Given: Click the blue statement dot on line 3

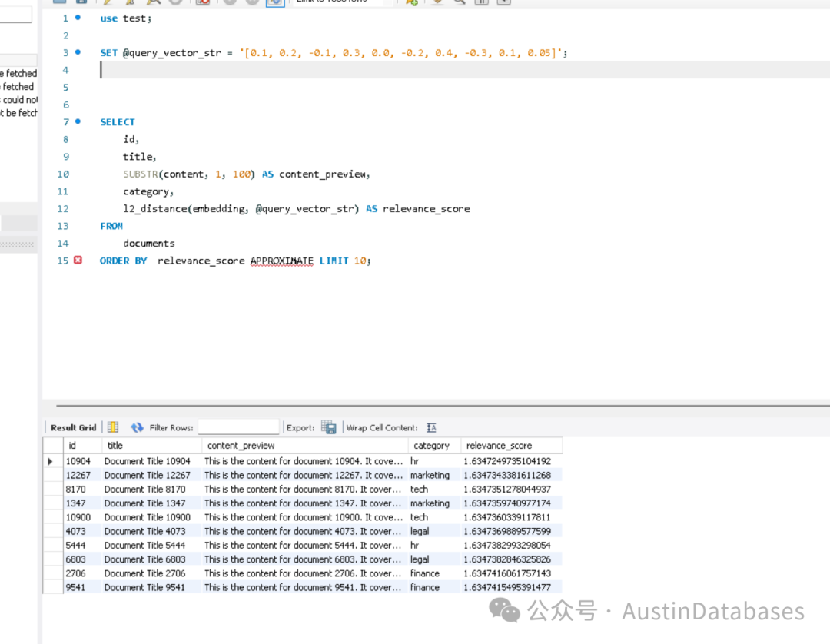Looking at the screenshot, I should pos(78,51).
